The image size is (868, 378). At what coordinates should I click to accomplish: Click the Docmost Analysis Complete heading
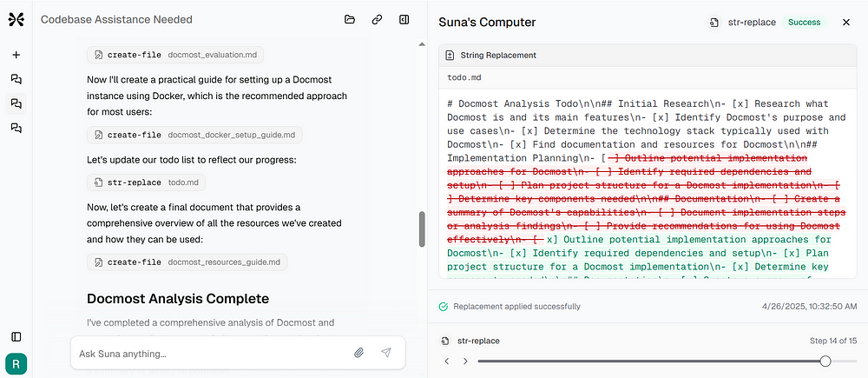178,299
